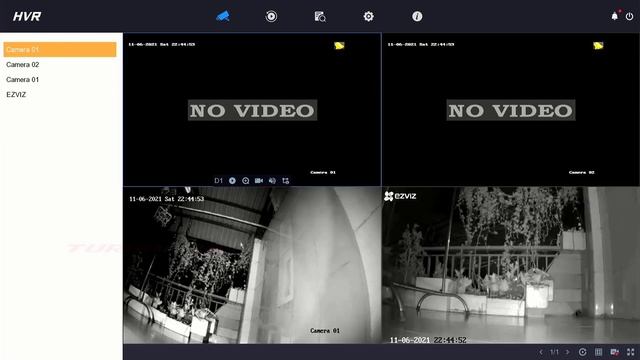Image resolution: width=640 pixels, height=360 pixels.
Task: Go to previous live view page
Action: click(x=541, y=352)
